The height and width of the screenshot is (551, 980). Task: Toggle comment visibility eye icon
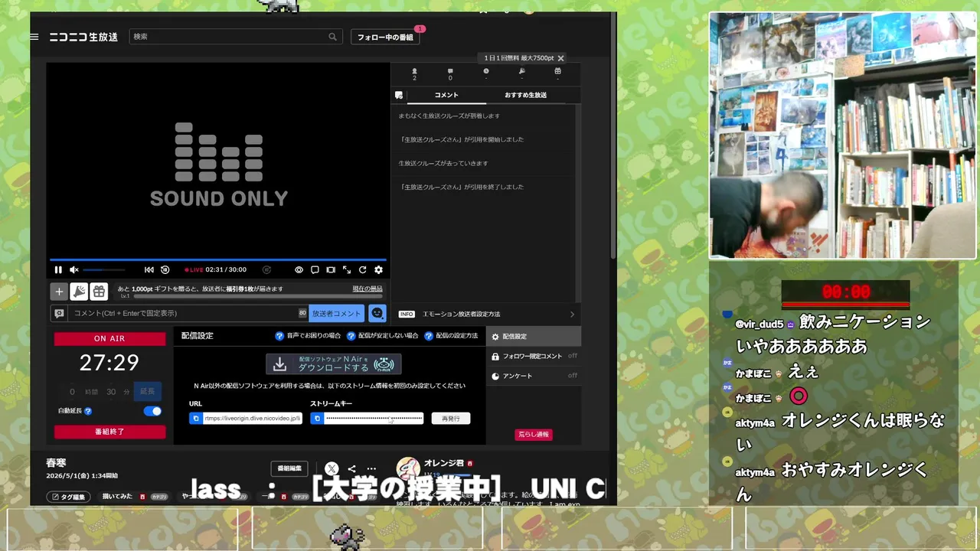[299, 269]
